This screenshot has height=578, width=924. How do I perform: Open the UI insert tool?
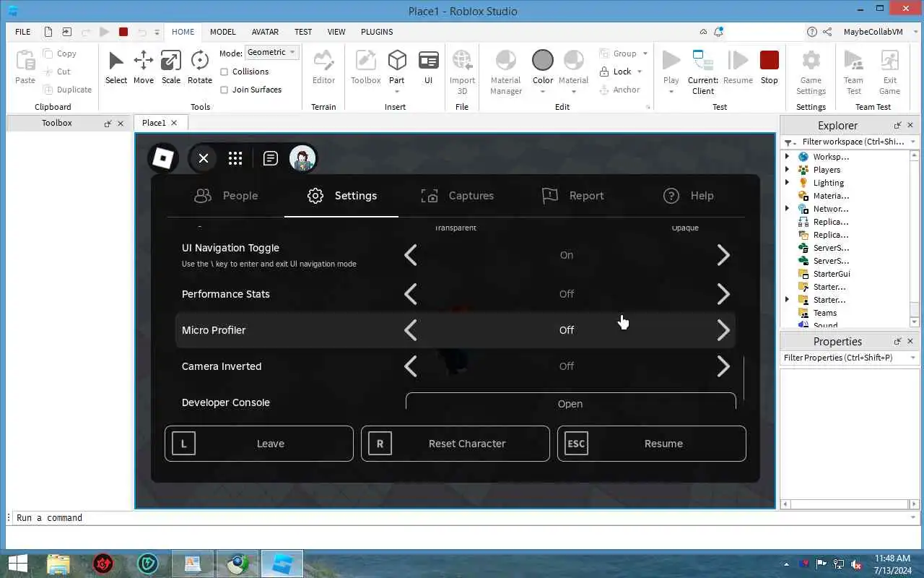click(x=428, y=68)
